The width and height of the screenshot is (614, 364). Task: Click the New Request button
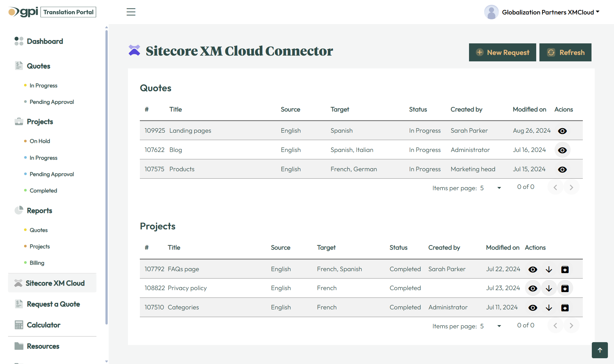click(x=502, y=52)
